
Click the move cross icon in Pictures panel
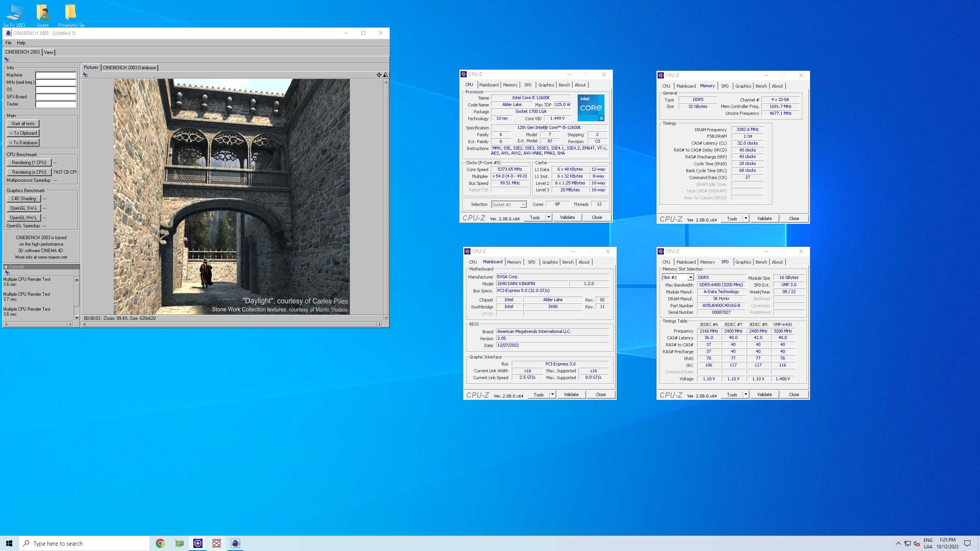click(379, 75)
